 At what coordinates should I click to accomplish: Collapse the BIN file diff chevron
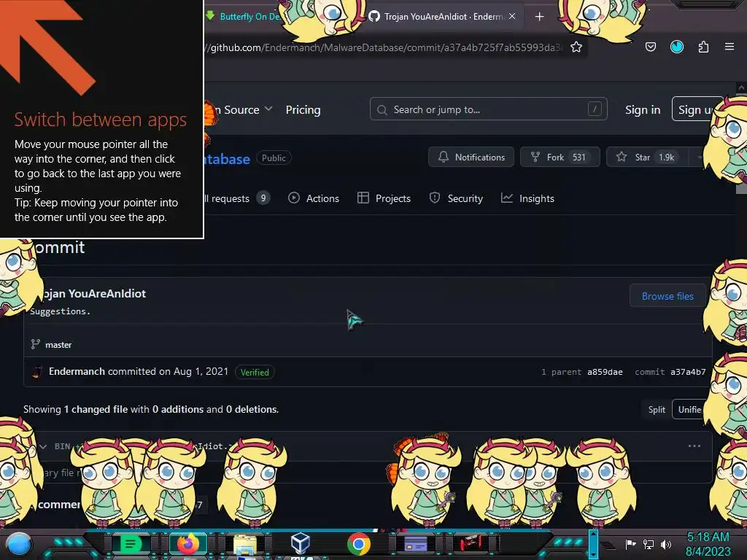pyautogui.click(x=43, y=446)
